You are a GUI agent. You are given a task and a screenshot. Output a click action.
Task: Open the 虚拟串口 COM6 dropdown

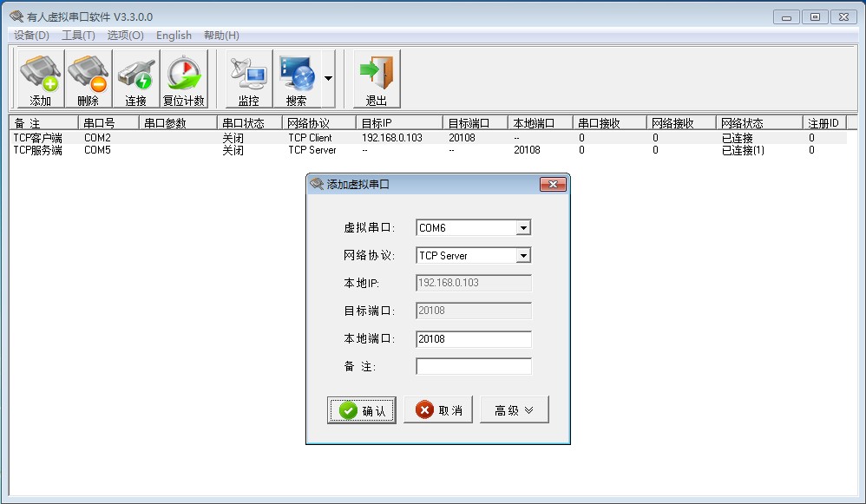[523, 227]
